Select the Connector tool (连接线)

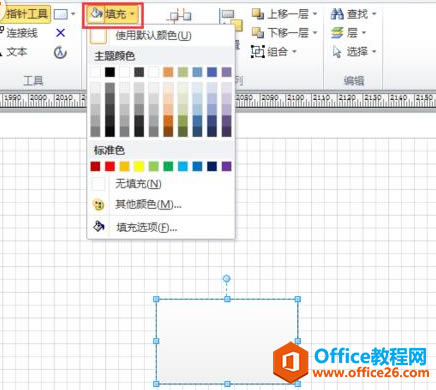[19, 33]
